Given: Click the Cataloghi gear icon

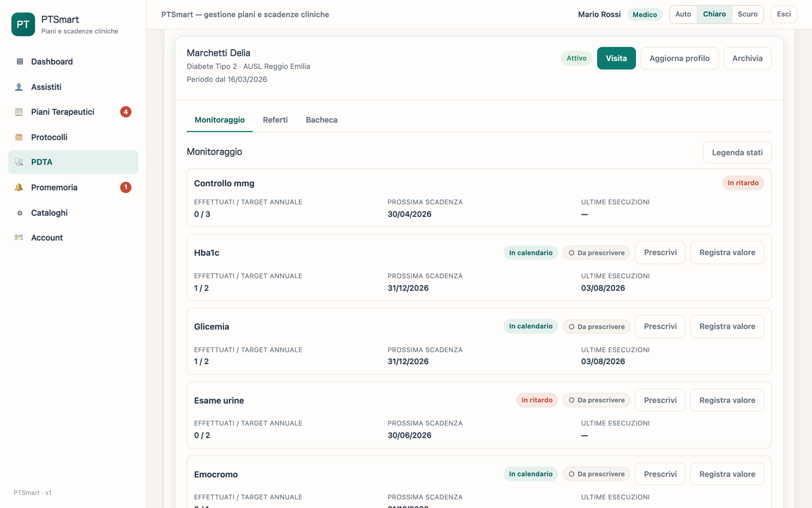Looking at the screenshot, I should click(19, 213).
